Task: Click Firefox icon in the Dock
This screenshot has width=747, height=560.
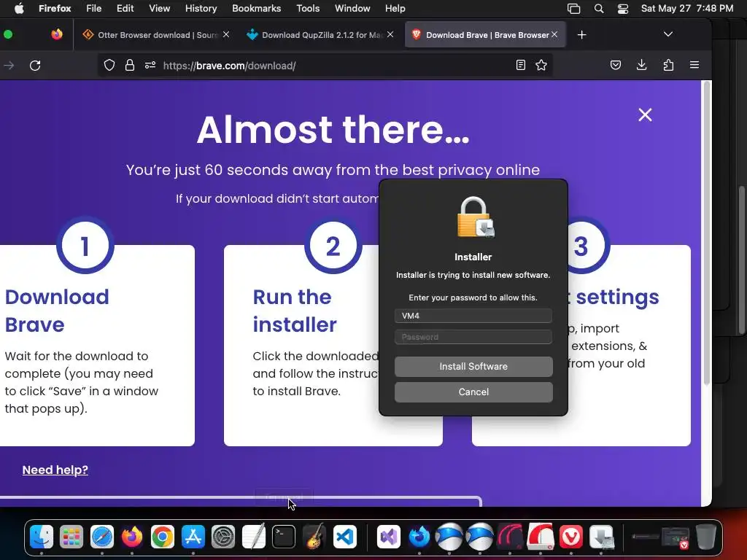Action: 132,537
